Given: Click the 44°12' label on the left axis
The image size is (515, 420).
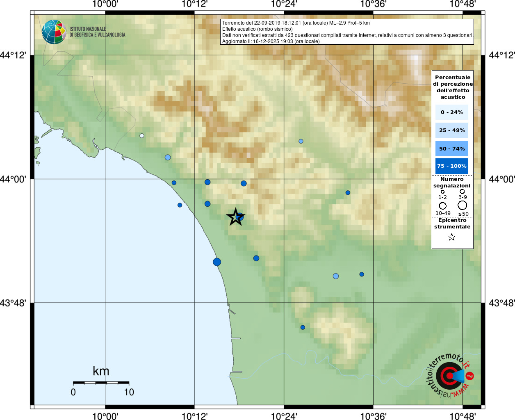Looking at the screenshot, I should (x=13, y=55).
